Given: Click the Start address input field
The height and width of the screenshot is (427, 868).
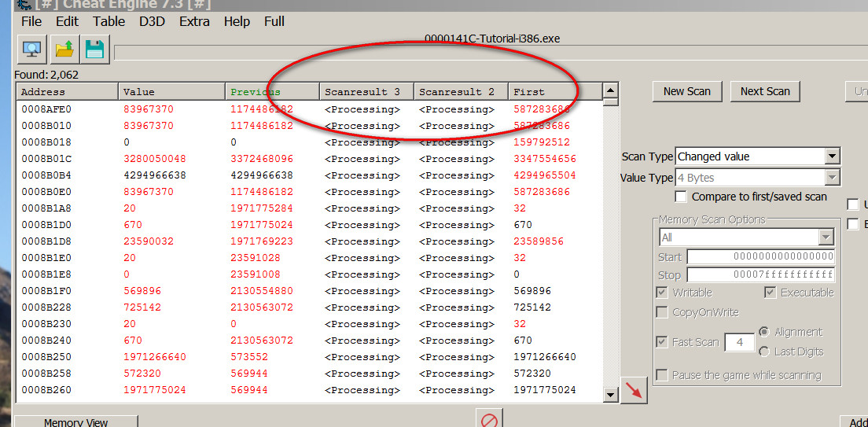Looking at the screenshot, I should coord(760,256).
